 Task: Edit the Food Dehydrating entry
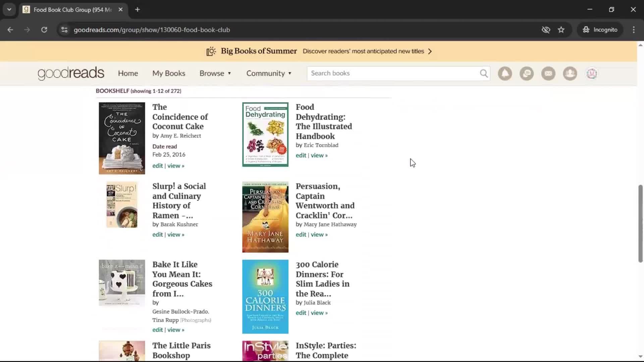(x=301, y=156)
